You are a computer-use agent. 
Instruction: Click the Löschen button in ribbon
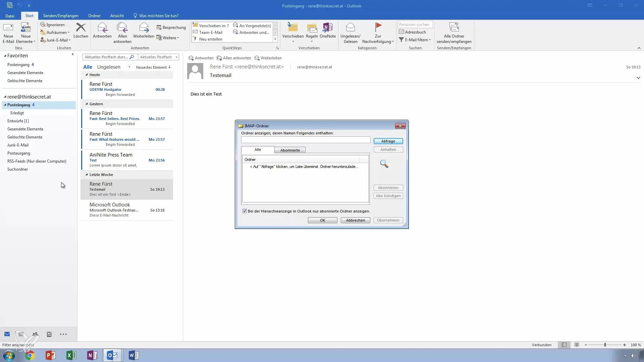click(x=81, y=31)
